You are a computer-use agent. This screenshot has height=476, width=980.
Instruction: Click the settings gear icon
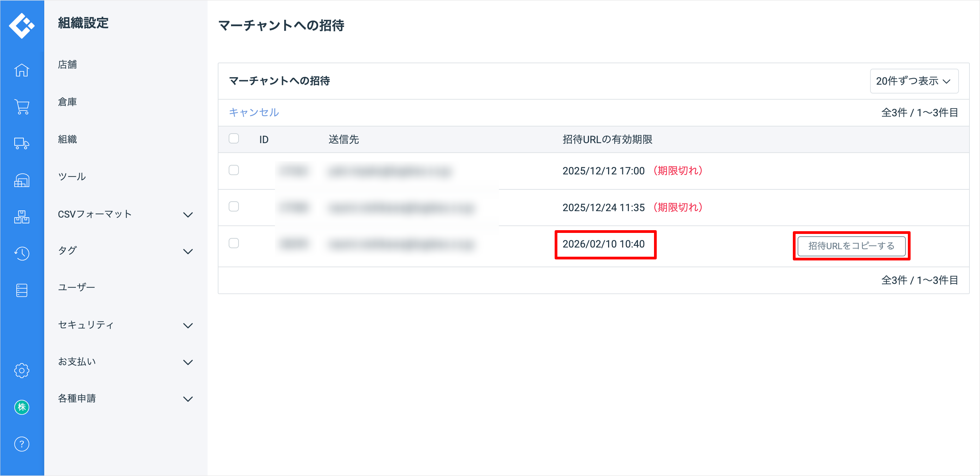(22, 370)
